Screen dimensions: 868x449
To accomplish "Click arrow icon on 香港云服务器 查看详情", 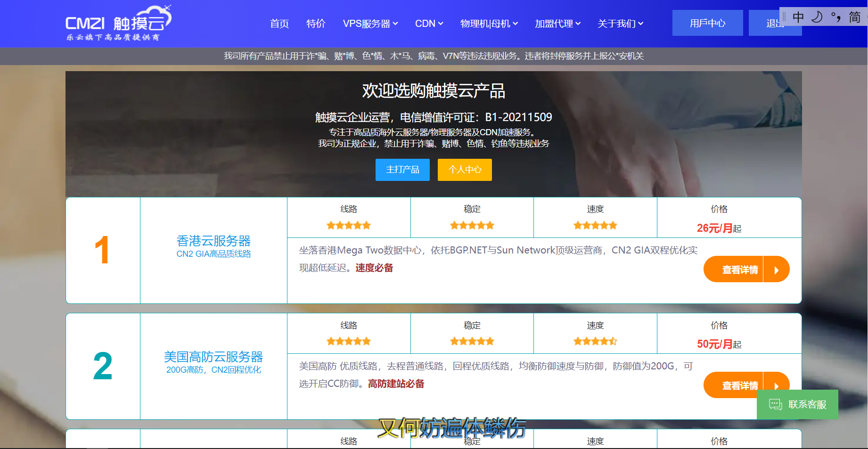I will click(776, 270).
